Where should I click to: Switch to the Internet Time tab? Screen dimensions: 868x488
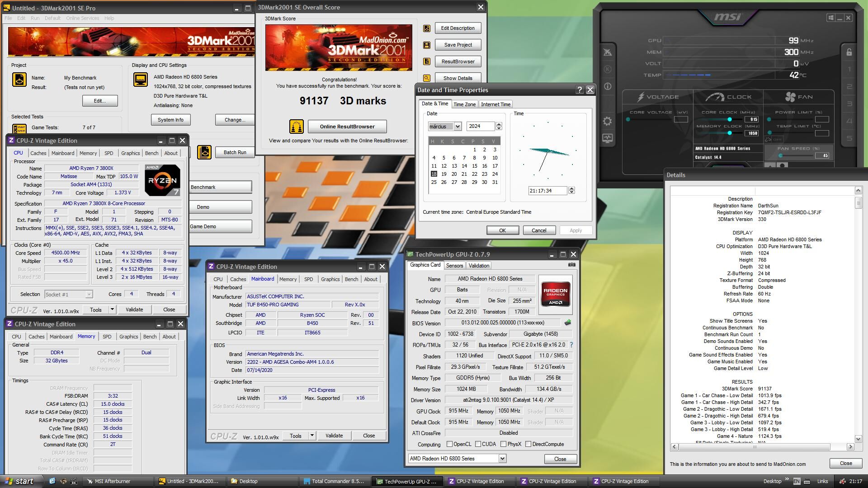coord(495,104)
